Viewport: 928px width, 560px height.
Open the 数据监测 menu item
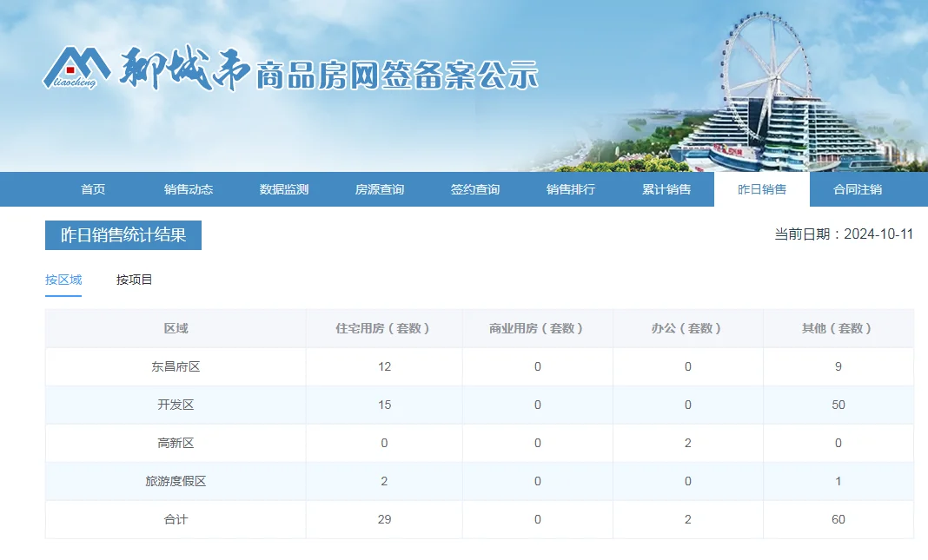pyautogui.click(x=284, y=189)
